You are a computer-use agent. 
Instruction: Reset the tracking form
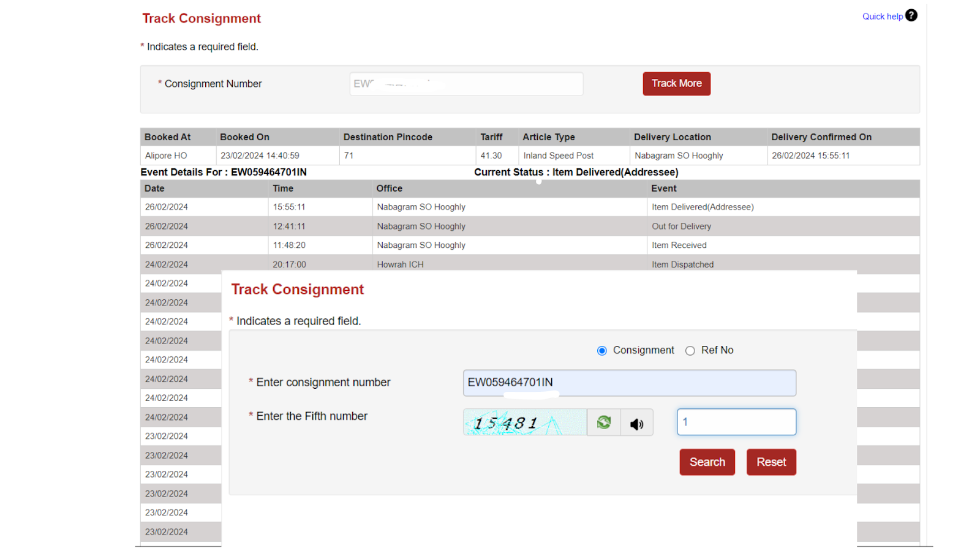tap(771, 462)
